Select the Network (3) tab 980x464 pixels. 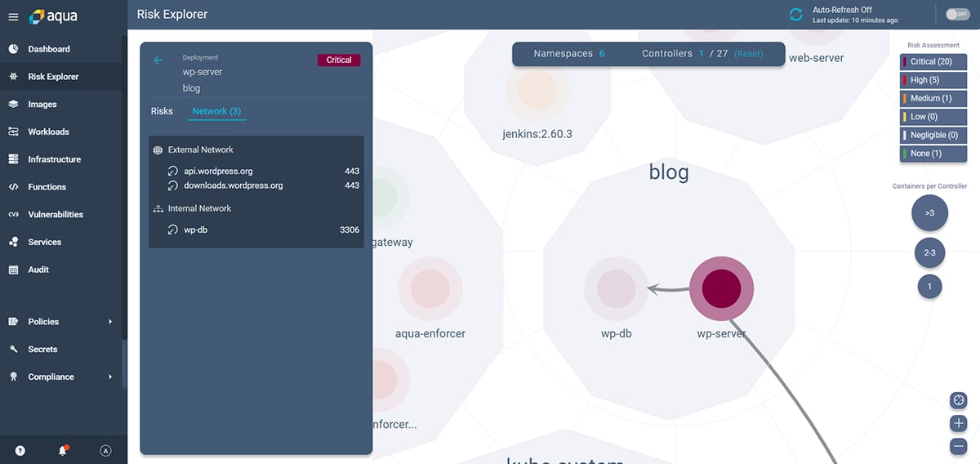(x=216, y=111)
